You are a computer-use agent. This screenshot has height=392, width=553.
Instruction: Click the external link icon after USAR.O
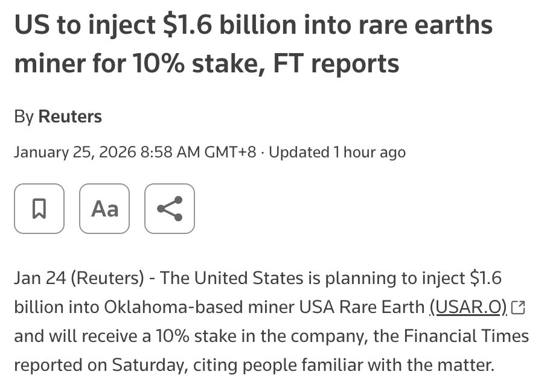pyautogui.click(x=518, y=308)
